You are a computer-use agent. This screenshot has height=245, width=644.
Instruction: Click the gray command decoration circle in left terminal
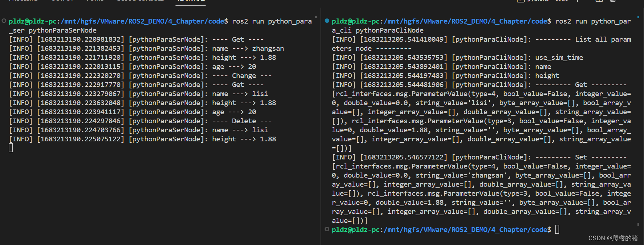[4, 21]
